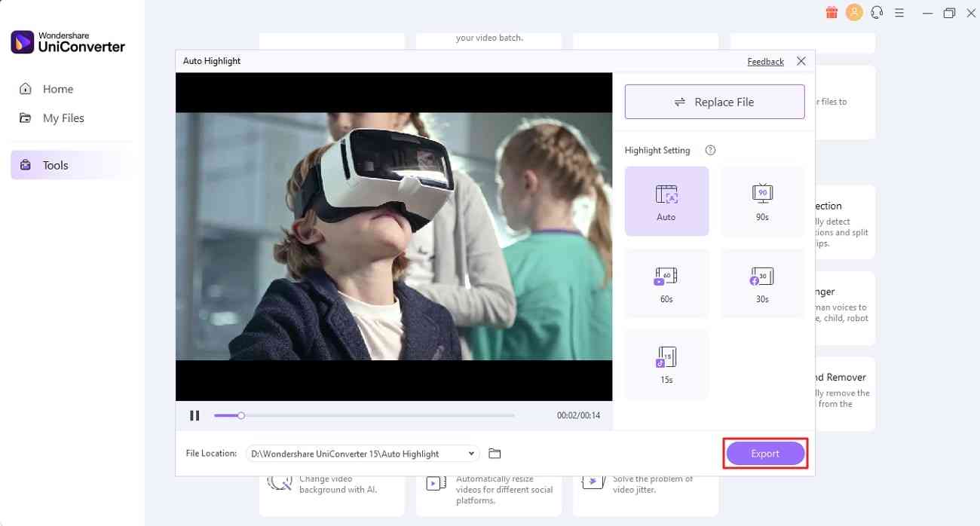Open the output folder icon
The width and height of the screenshot is (980, 526).
[495, 454]
